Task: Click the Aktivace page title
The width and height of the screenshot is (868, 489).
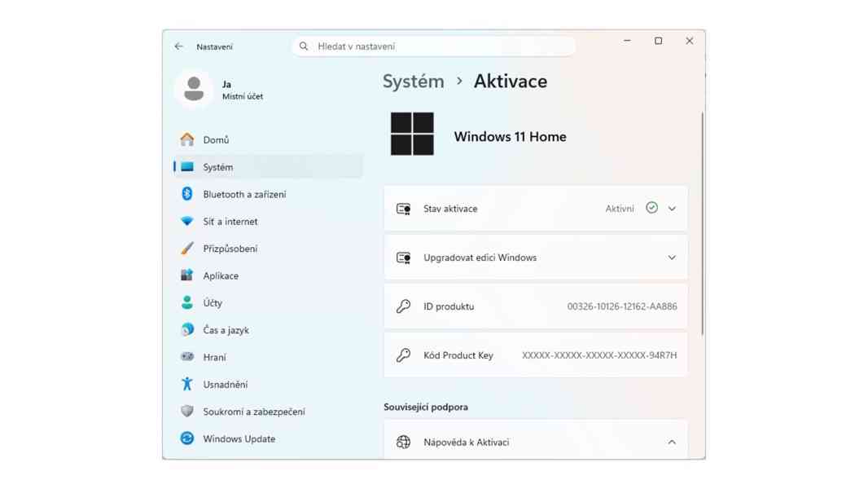Action: point(511,81)
